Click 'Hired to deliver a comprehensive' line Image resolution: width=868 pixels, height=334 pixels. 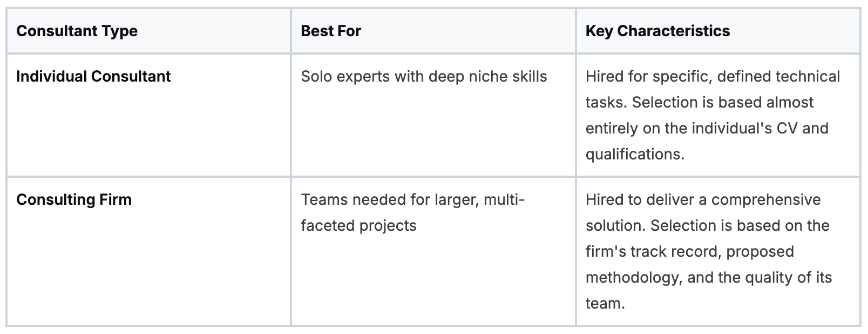pos(703,200)
